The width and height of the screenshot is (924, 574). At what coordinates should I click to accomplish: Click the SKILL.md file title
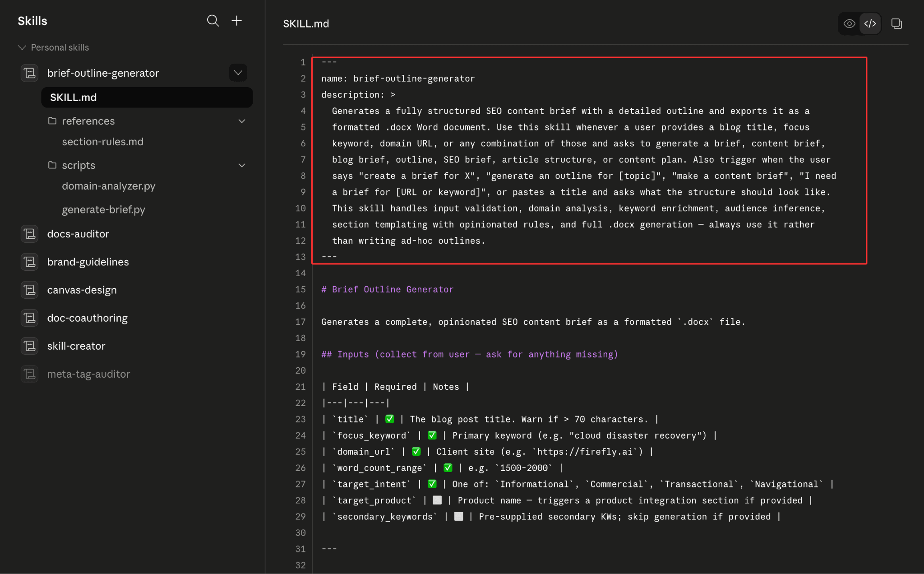[x=306, y=23]
